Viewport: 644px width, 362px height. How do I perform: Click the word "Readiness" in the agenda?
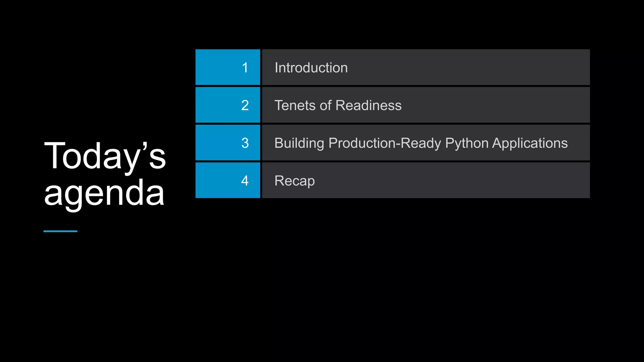[x=369, y=106]
